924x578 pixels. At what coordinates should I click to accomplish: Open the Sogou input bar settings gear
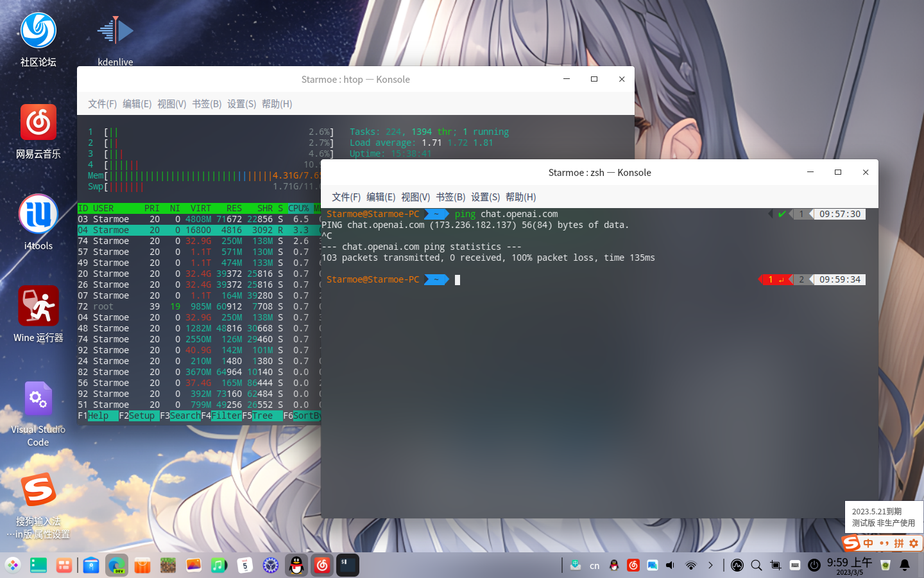(x=914, y=543)
